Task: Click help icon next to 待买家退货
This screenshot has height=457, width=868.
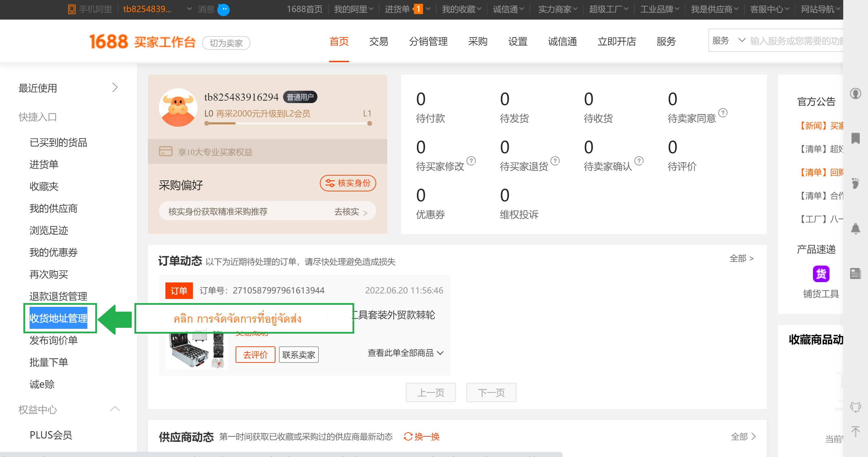Action: point(555,161)
